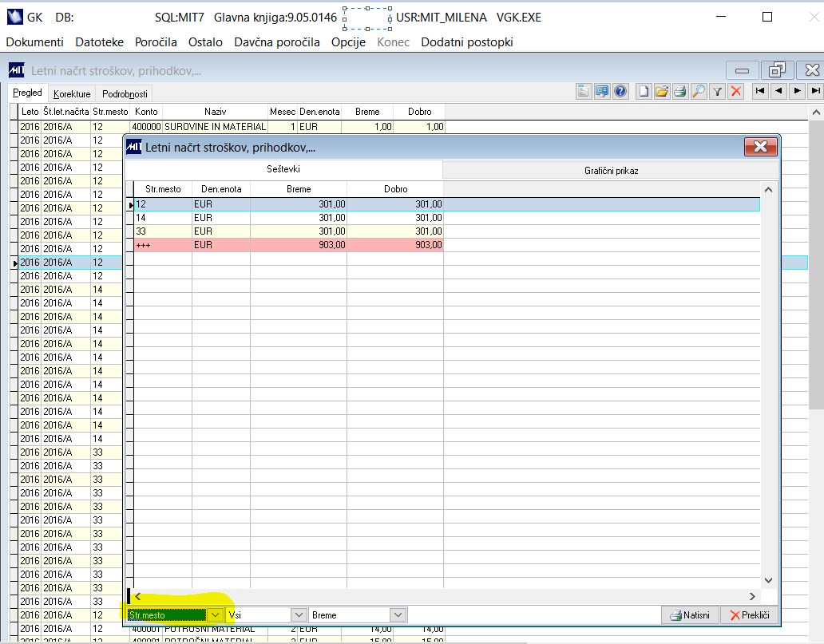Image resolution: width=824 pixels, height=644 pixels.
Task: Search with the magnifying glass icon
Action: coord(699,92)
